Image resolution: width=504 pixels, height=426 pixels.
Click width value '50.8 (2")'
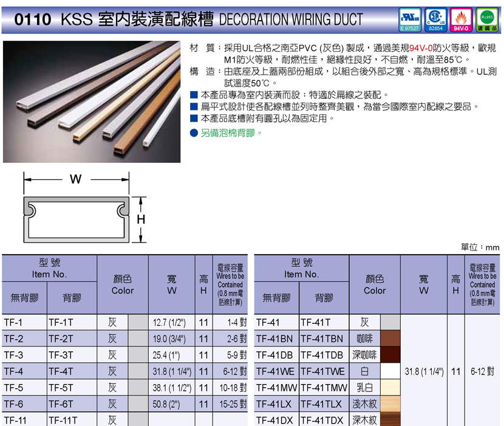point(166,404)
